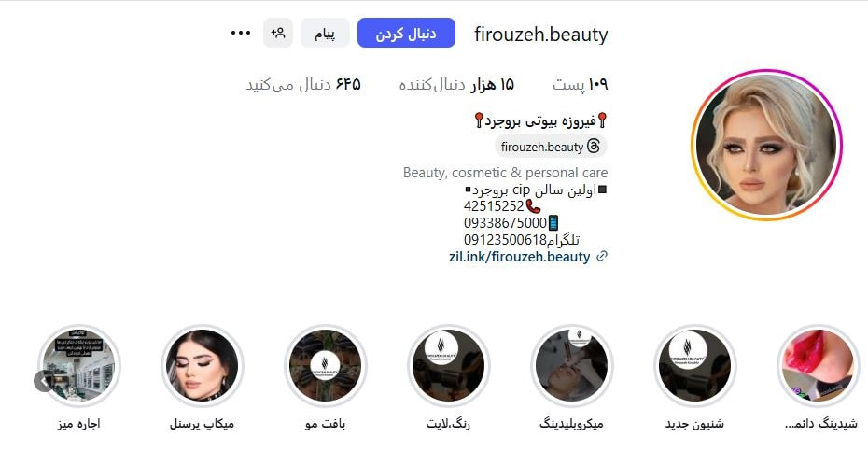Open the میکروبلیدینگ highlight
Screen dimensions: 868x465
(x=571, y=365)
